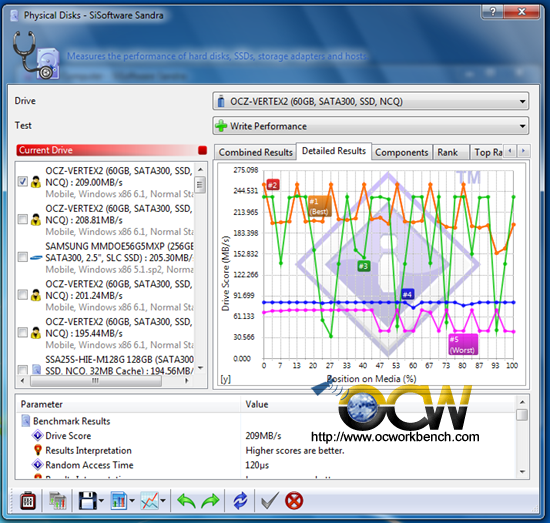
Task: Click the [y] axis toggle below chart
Action: click(226, 379)
